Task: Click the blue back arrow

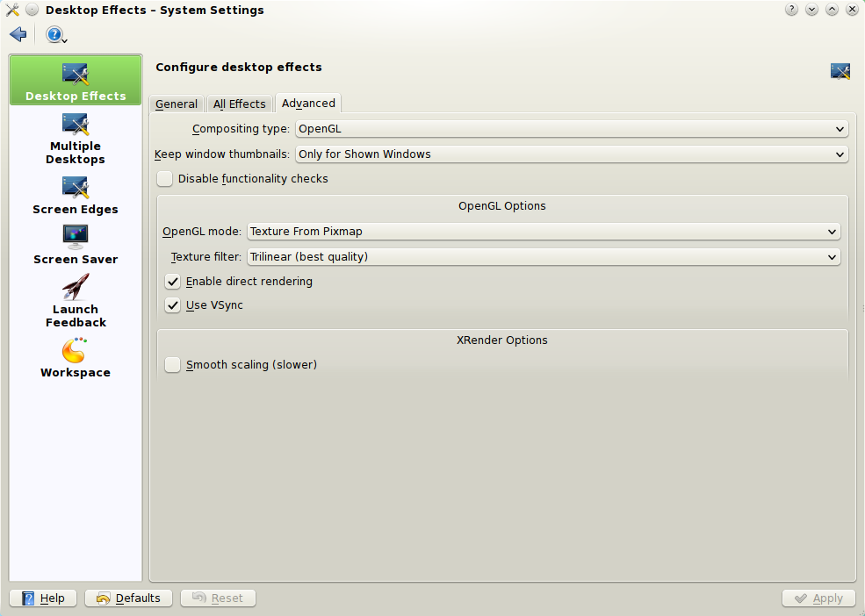Action: (x=18, y=34)
